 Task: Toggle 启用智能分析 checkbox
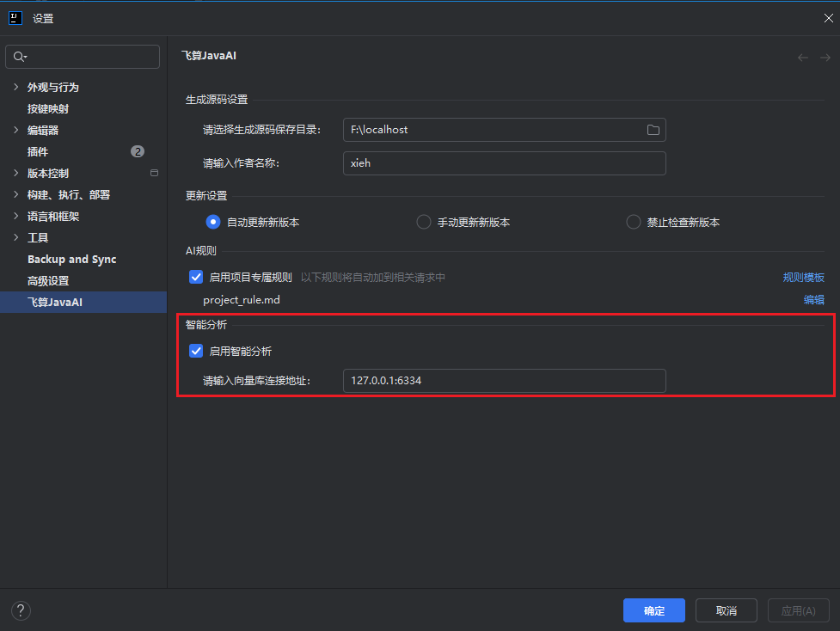[x=196, y=351]
